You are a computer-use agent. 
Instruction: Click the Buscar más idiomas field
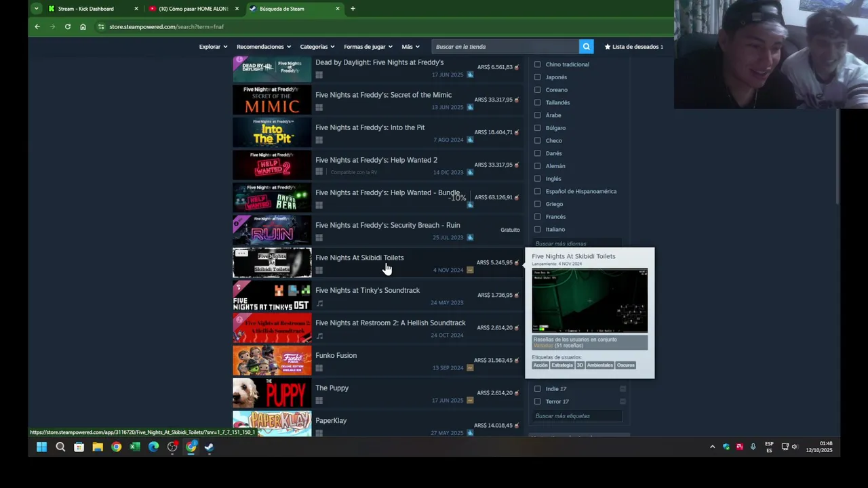click(x=576, y=243)
